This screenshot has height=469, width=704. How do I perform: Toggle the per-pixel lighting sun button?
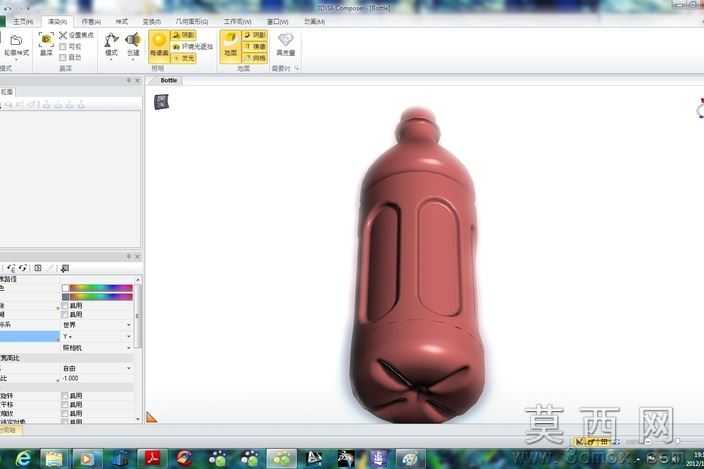pyautogui.click(x=159, y=46)
